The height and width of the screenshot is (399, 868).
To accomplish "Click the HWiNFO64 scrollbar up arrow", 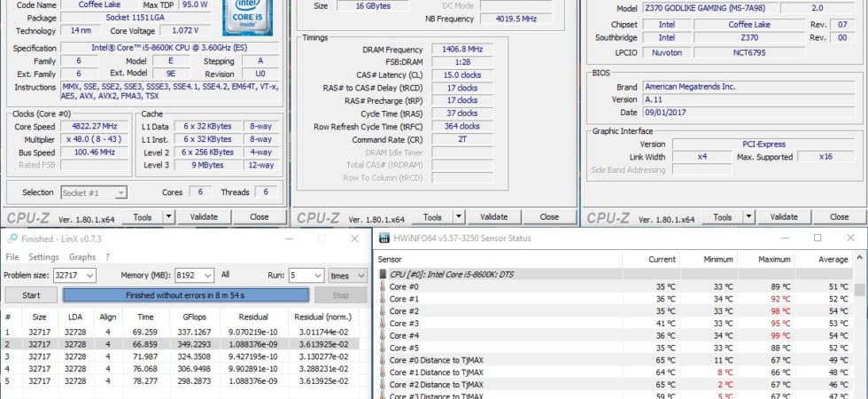I will (859, 257).
